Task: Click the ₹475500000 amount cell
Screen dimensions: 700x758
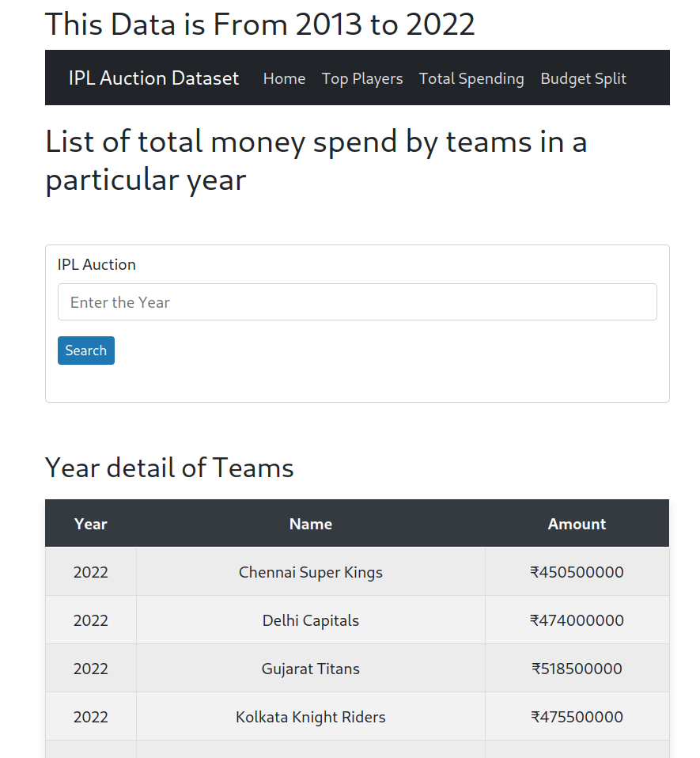Action: 577,718
